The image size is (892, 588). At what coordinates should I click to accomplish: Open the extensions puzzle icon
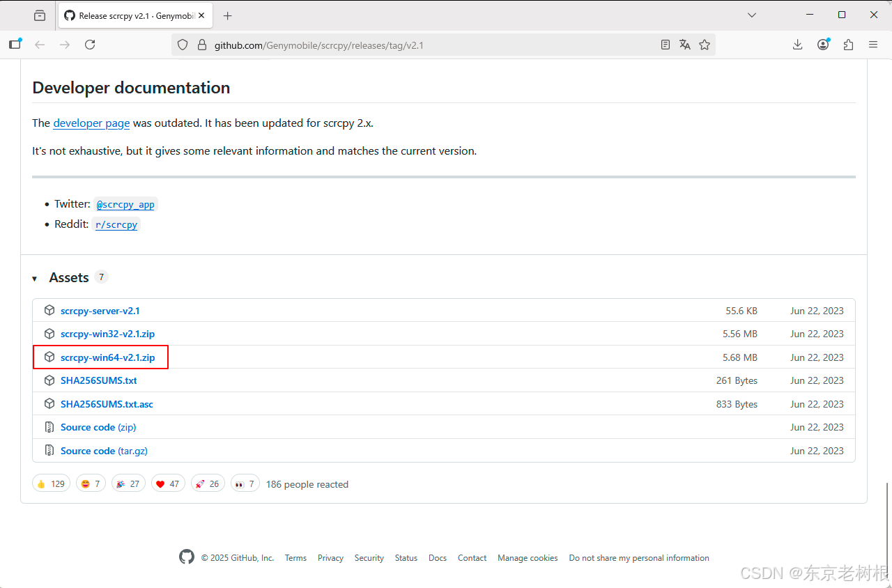click(x=848, y=45)
